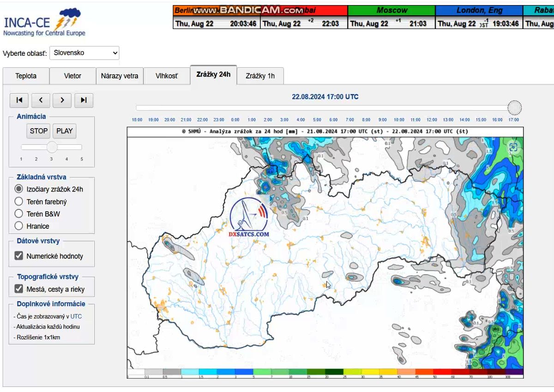The image size is (554, 392).
Task: Click the INCA-CE logo
Action: pyautogui.click(x=44, y=23)
